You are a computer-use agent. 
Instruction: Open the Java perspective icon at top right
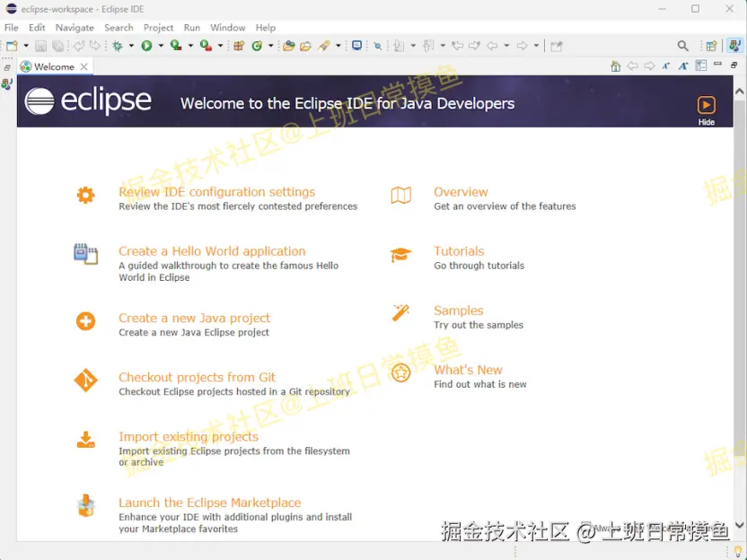pos(734,45)
